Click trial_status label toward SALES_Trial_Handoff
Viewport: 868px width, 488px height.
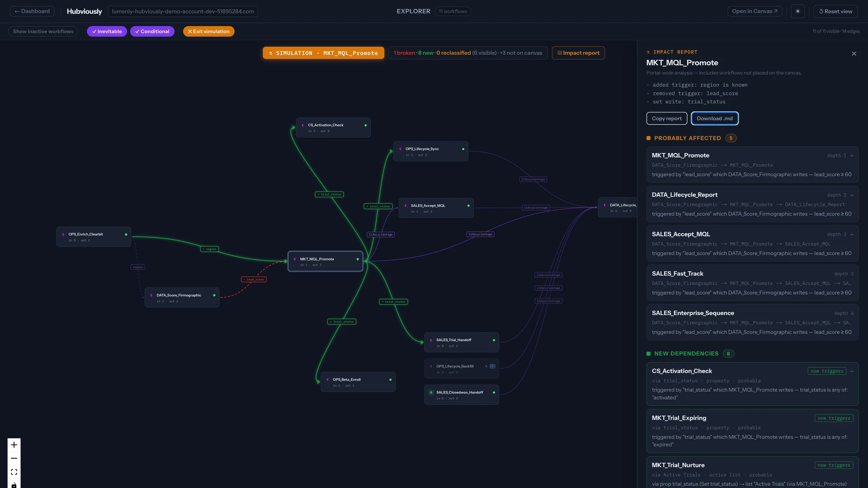[x=393, y=302]
